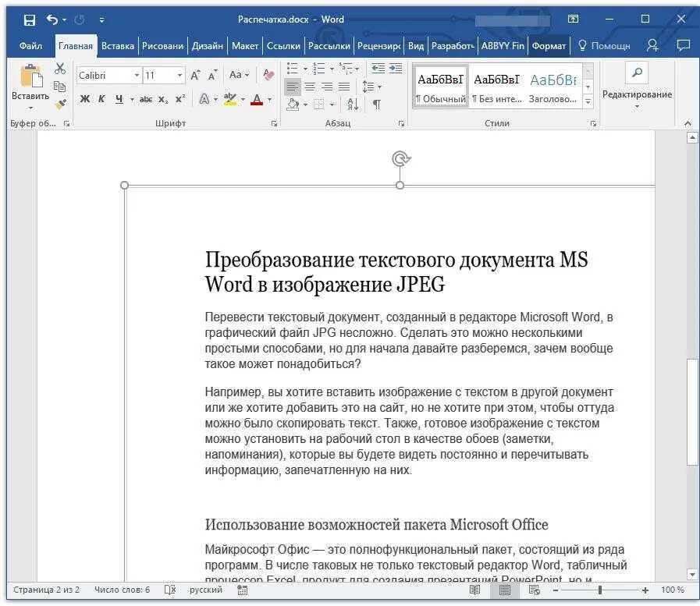Customize quick access toolbar arrow
Image resolution: width=700 pixels, height=606 pixels.
click(101, 20)
